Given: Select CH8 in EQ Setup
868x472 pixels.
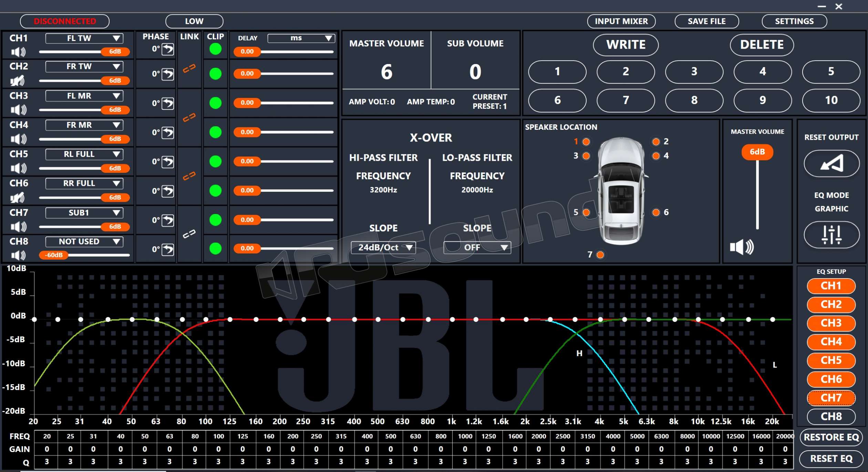Looking at the screenshot, I should 831,417.
